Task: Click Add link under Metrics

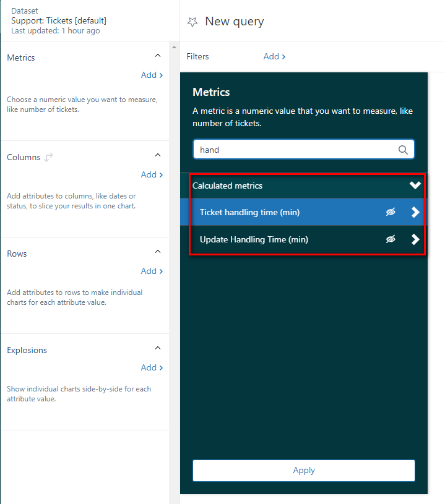Action: [x=152, y=75]
